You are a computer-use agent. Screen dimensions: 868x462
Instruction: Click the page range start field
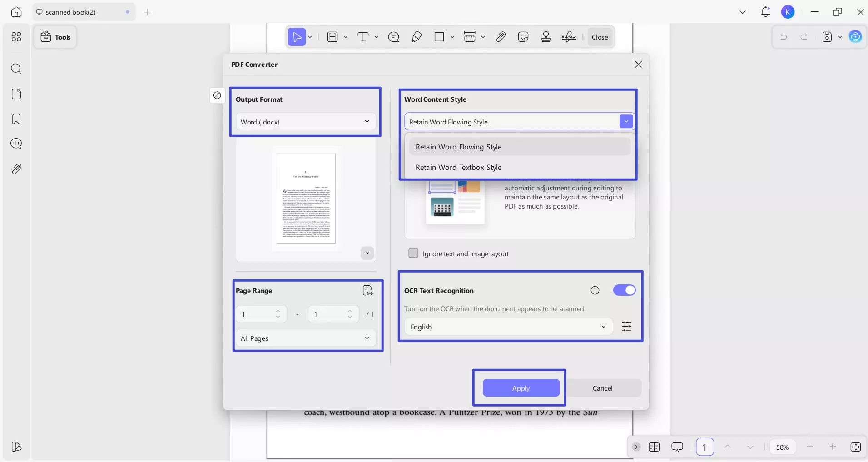[x=257, y=314]
